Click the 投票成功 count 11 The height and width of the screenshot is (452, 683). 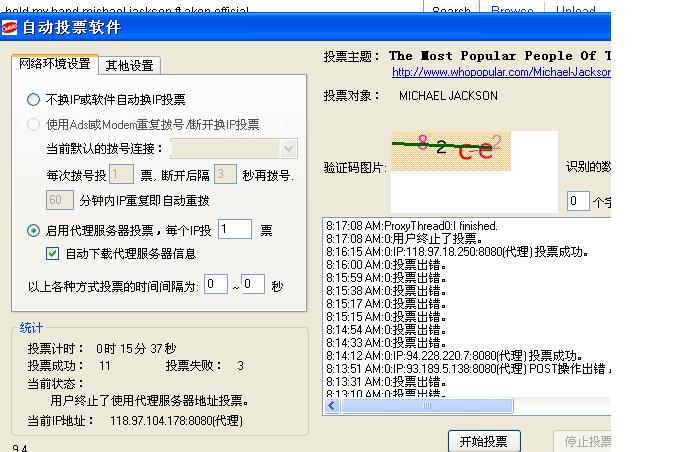105,366
